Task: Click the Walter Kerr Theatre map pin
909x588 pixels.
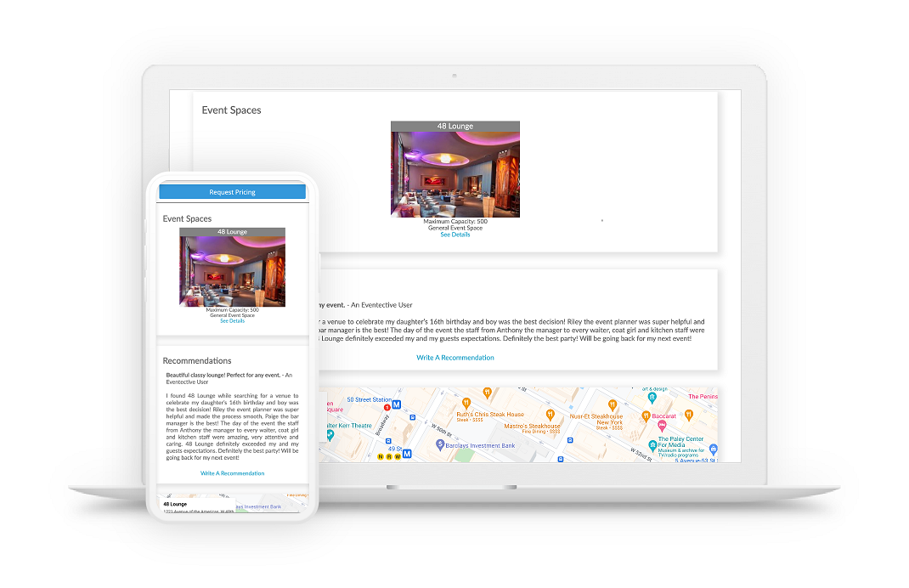Action: coord(330,434)
